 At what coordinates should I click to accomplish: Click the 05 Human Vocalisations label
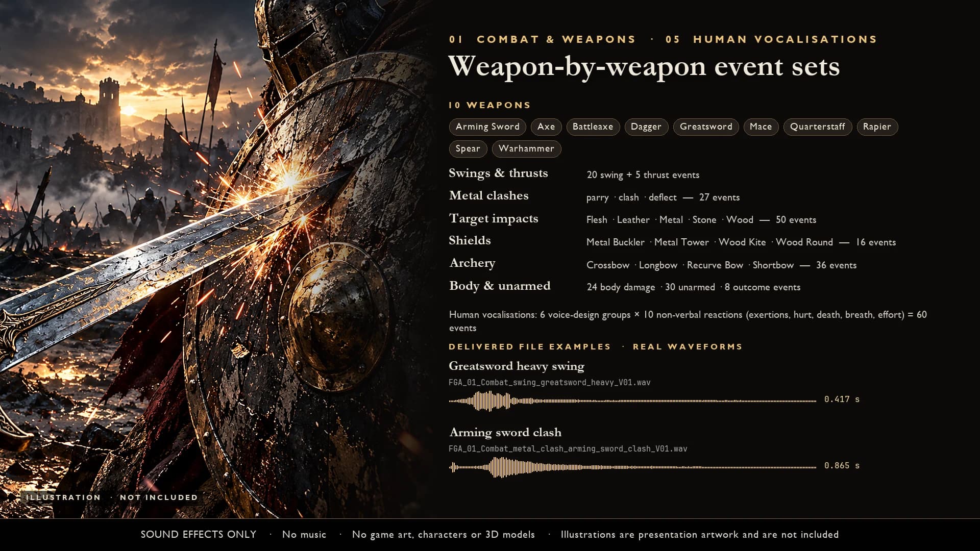tap(771, 39)
